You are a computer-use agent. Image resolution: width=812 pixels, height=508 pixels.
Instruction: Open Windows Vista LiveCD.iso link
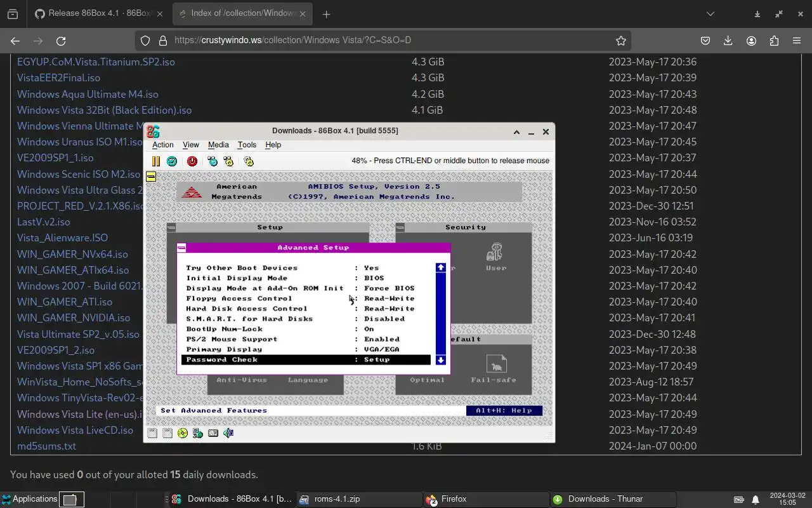[x=75, y=430]
